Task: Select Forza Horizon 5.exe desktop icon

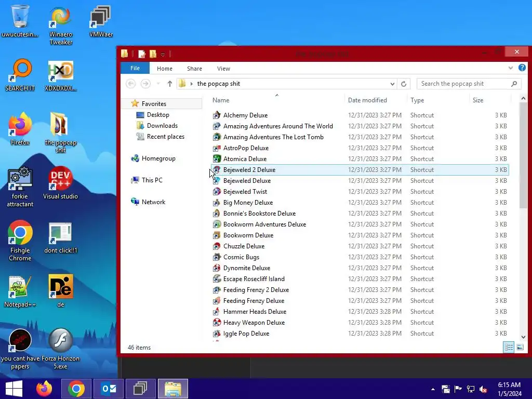Action: (60, 349)
